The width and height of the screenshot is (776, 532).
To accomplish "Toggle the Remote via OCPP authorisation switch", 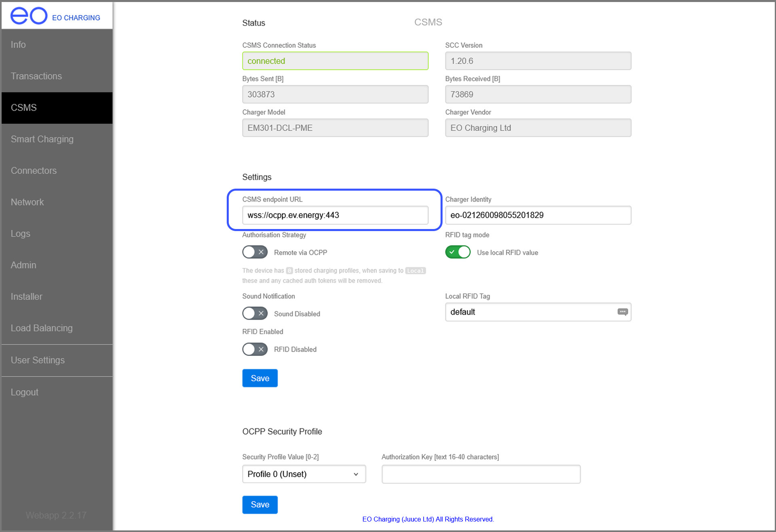I will [255, 252].
